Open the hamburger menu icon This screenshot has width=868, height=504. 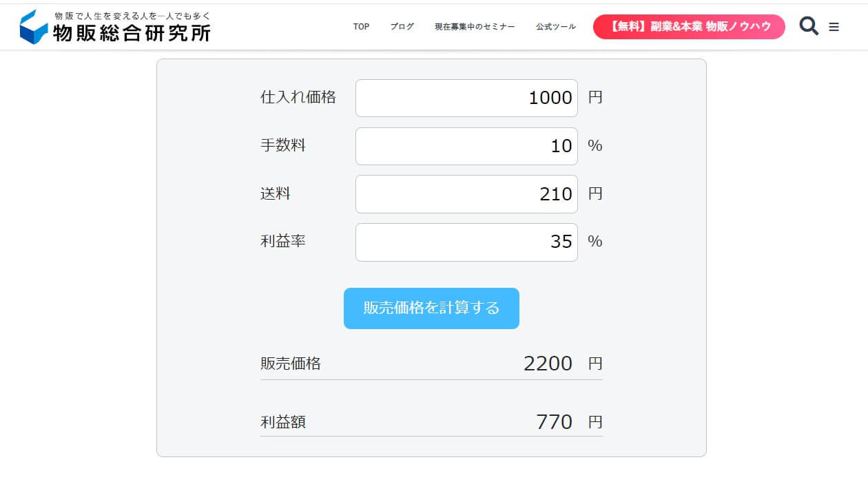834,28
